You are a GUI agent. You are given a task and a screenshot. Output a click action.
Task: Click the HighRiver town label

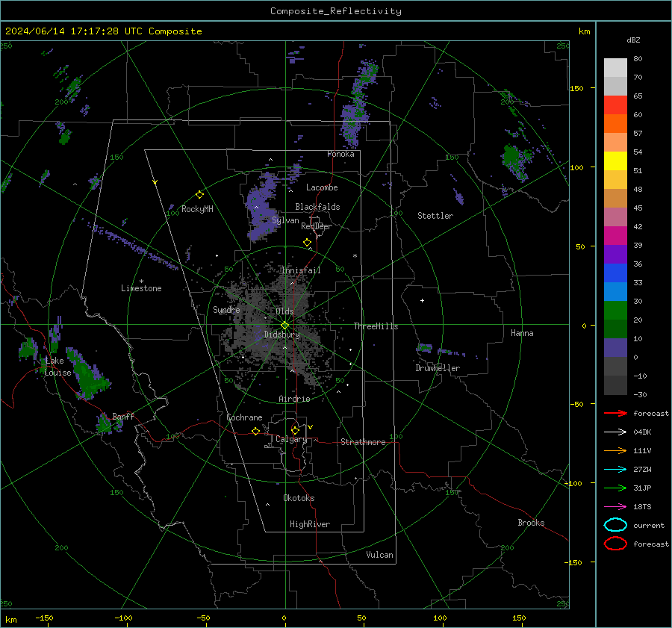(x=310, y=524)
